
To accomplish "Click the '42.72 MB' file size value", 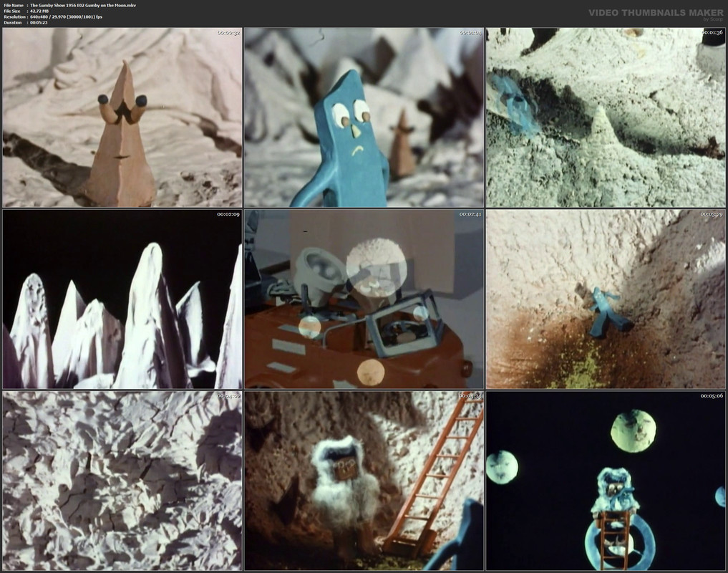I will pyautogui.click(x=39, y=11).
